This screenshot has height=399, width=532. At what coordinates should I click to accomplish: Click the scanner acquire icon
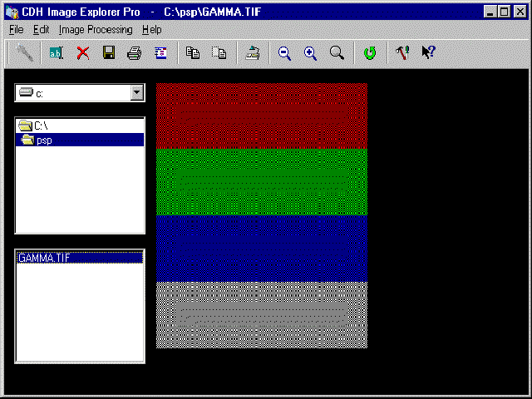252,53
